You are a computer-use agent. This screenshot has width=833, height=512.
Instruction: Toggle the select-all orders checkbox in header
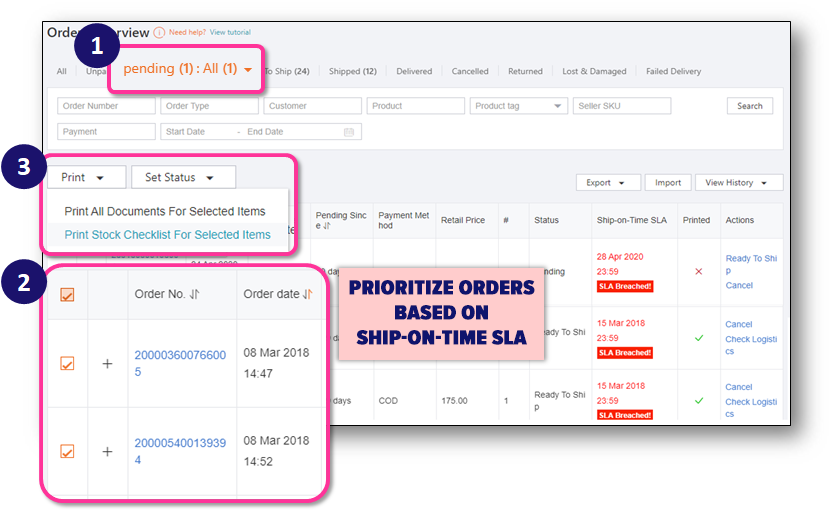click(67, 294)
